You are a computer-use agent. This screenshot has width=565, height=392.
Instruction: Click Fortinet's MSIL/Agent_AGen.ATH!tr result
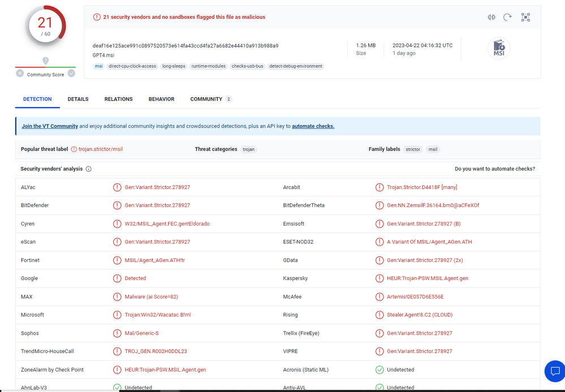tap(155, 260)
